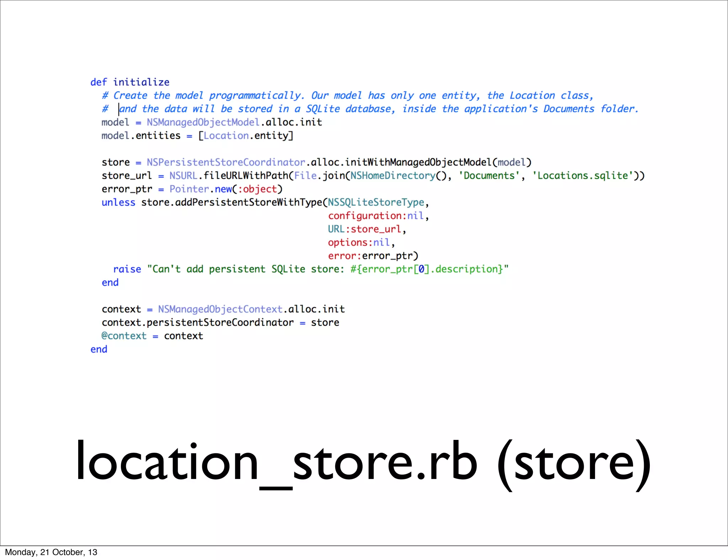Click the 'end' closing the unless block
Image resolution: width=728 pixels, height=560 pixels.
110,282
